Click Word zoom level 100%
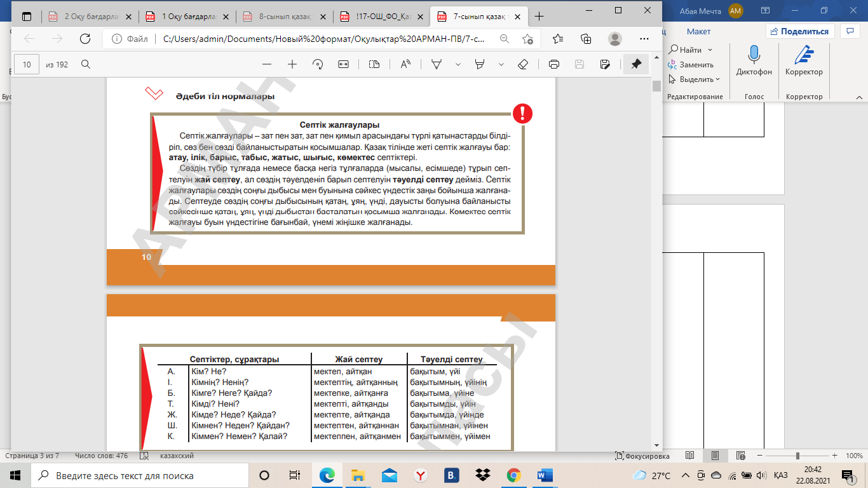Viewport: 868px width, 488px height. coord(854,456)
